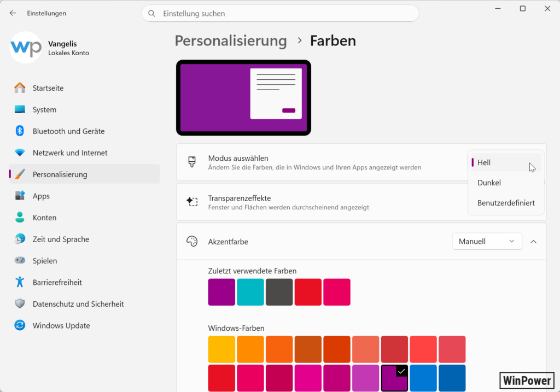Click the Windows-Farben heading
Screen dimensions: 560x392
(x=236, y=328)
